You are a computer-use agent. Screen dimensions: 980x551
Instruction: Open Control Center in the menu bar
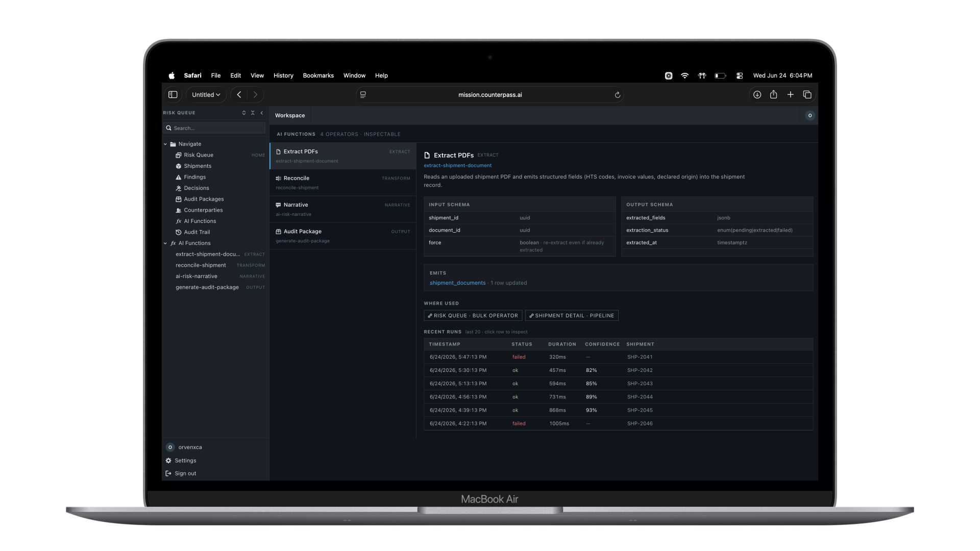739,76
